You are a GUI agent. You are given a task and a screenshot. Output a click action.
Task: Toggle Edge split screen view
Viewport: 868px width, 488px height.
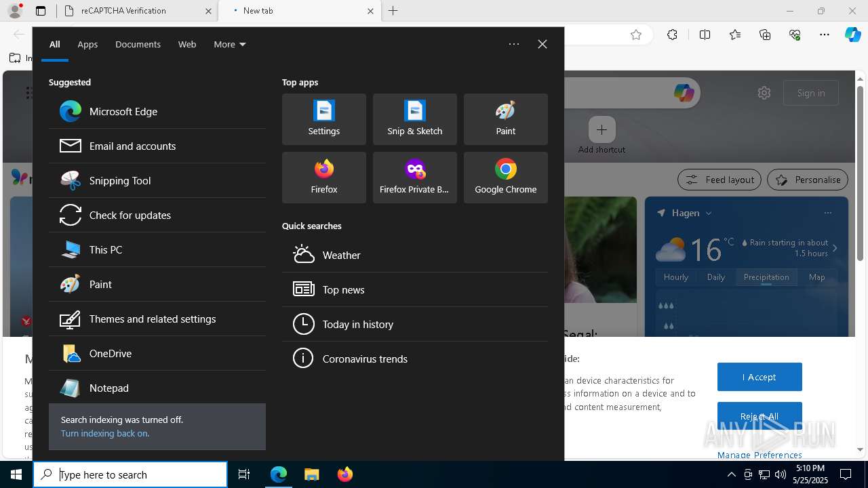pos(705,35)
